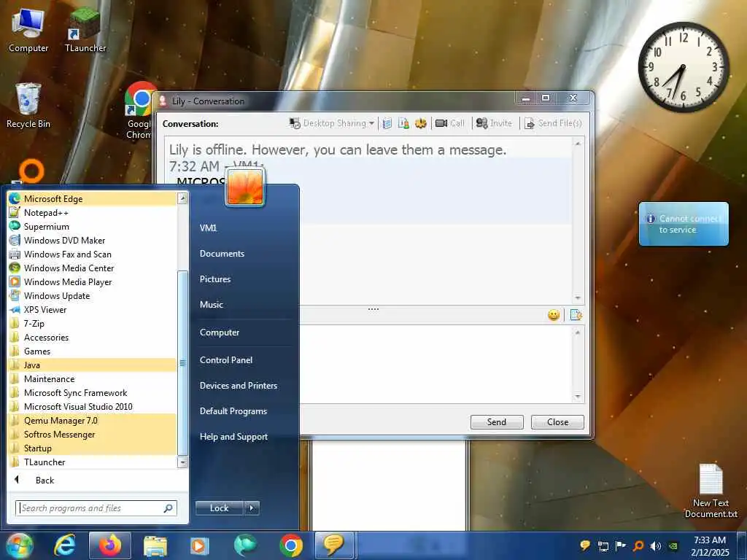Screen dimensions: 747x560
Task: Open VM1 user folder from Start menu
Action: coord(208,227)
